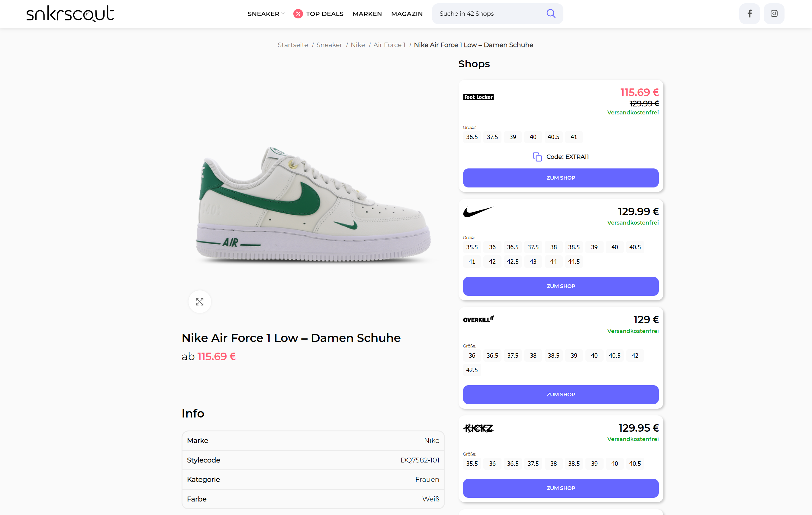Image resolution: width=812 pixels, height=515 pixels.
Task: Open the MAGAZIN menu item
Action: click(x=407, y=14)
